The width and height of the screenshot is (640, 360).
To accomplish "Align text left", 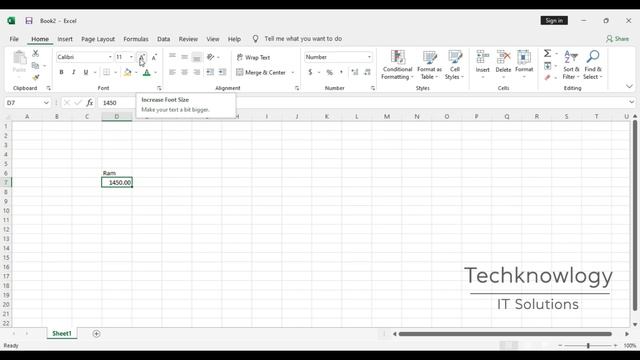I will pos(172,72).
